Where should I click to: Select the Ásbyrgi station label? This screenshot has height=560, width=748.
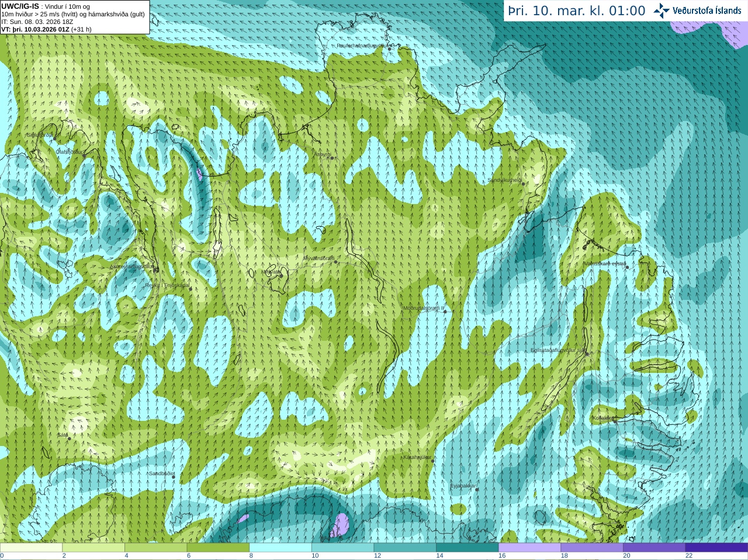click(323, 154)
